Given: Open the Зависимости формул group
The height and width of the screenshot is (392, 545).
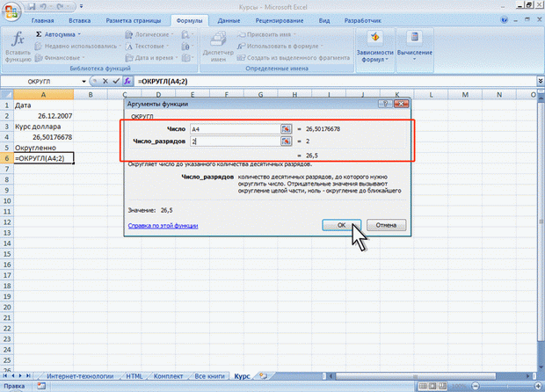Looking at the screenshot, I should [x=377, y=47].
